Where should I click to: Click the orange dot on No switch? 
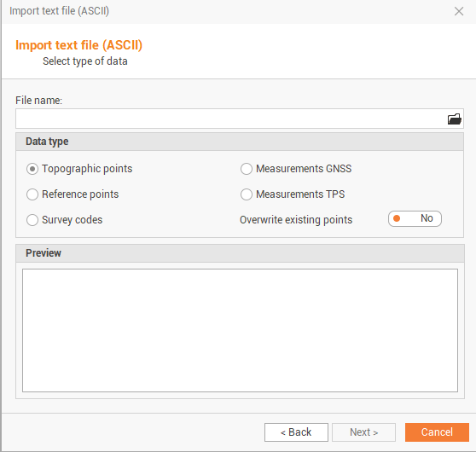point(397,218)
